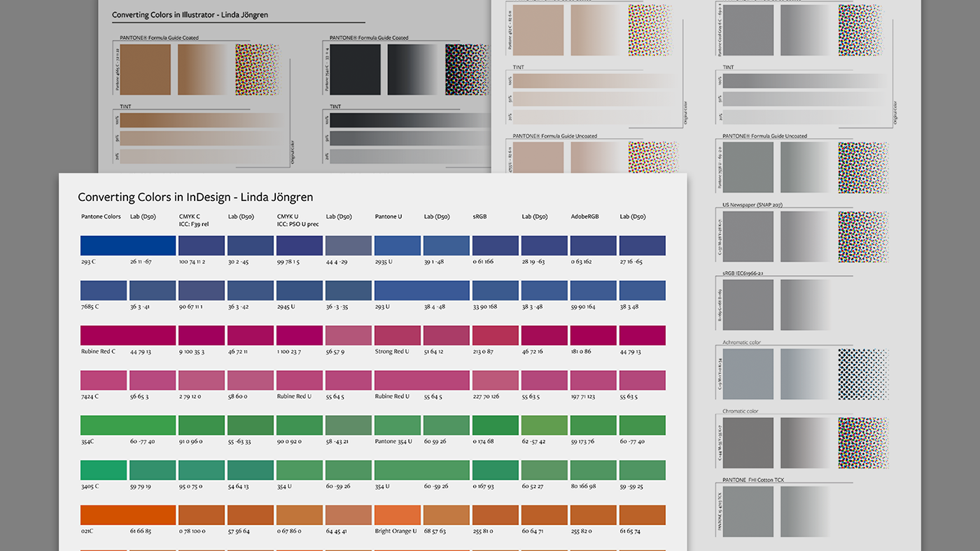This screenshot has height=551, width=980.
Task: Pick the magenta swatch labeled 9 100 35 3
Action: click(x=202, y=335)
